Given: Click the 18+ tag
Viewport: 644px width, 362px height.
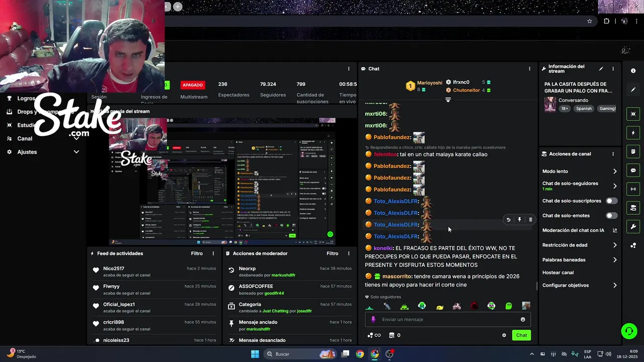Looking at the screenshot, I should click(x=565, y=109).
